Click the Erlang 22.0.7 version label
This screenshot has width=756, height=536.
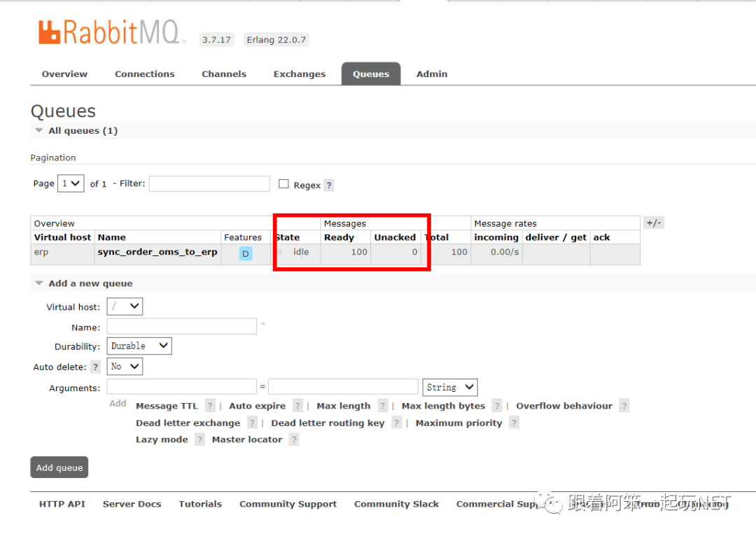(276, 39)
